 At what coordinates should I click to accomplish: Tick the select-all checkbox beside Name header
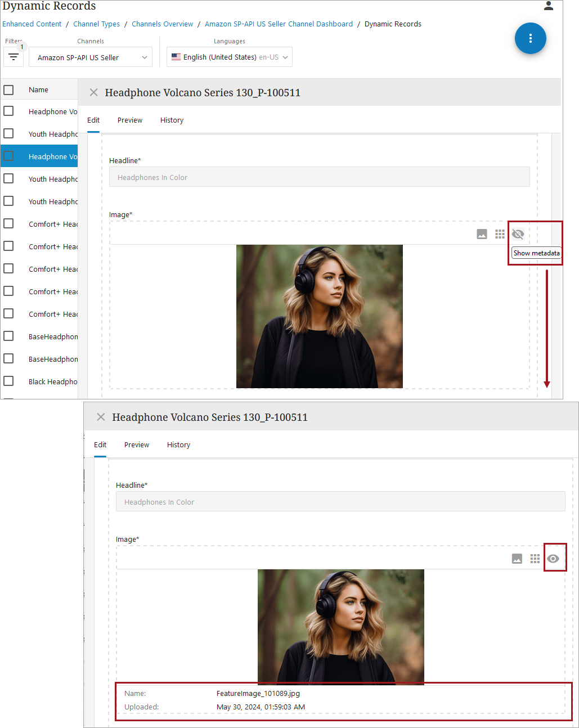[x=8, y=90]
